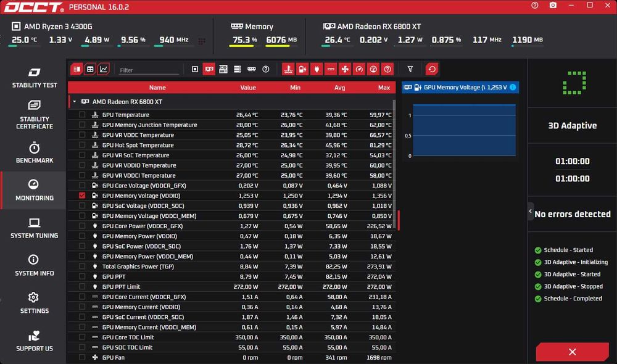Reset min/max values with the refresh icon
Screen dimensions: 617x364
(432, 69)
